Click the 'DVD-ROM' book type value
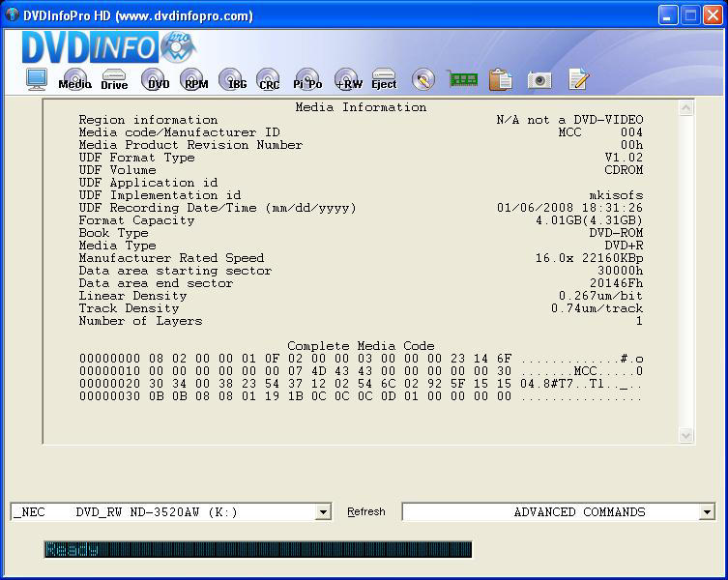Viewport: 728px width, 580px height. tap(616, 233)
